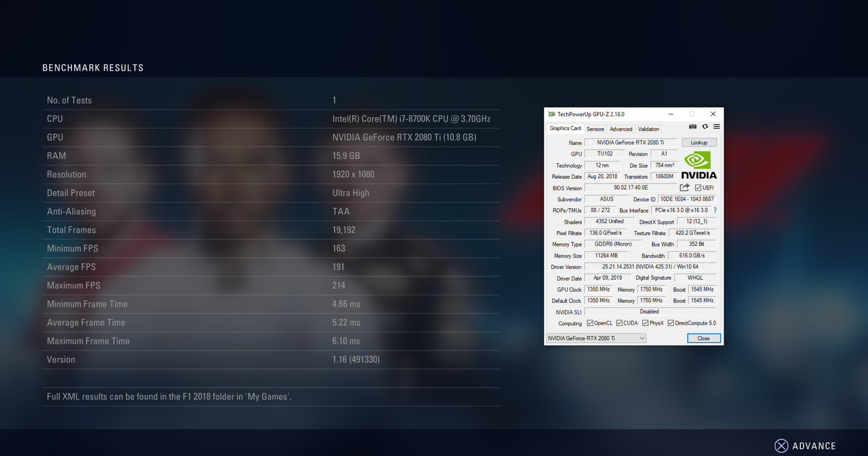This screenshot has width=868, height=456.
Task: Click the BIOS Version field 90.02.17.40.0E
Action: [x=631, y=188]
